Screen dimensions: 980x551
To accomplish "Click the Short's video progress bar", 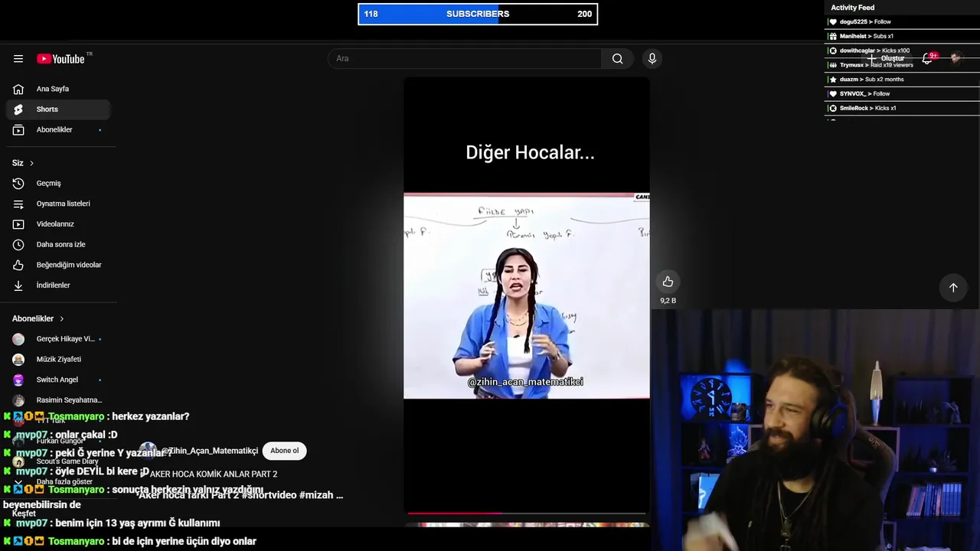I will (527, 513).
